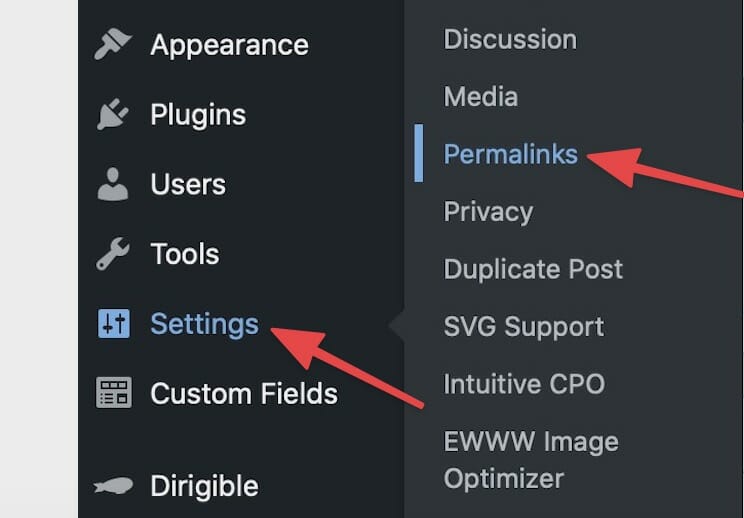744x518 pixels.
Task: Click the Users person icon
Action: click(113, 184)
